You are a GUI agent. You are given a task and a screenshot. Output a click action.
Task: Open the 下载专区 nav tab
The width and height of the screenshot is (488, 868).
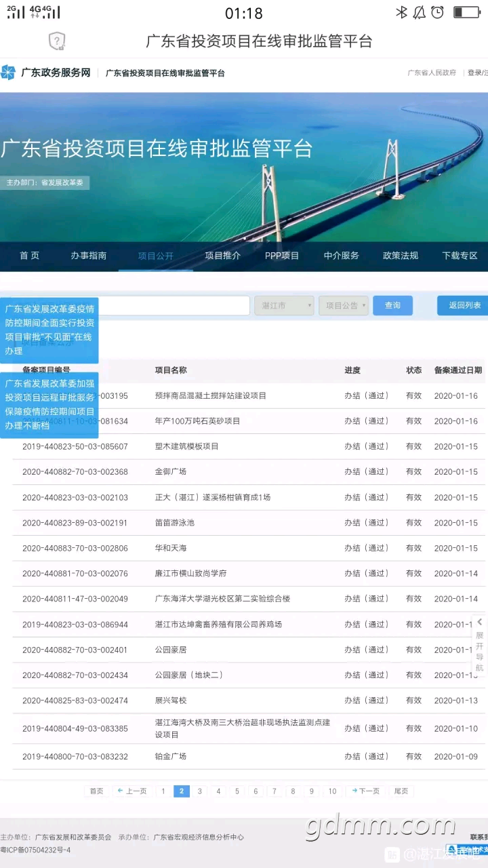pyautogui.click(x=460, y=256)
